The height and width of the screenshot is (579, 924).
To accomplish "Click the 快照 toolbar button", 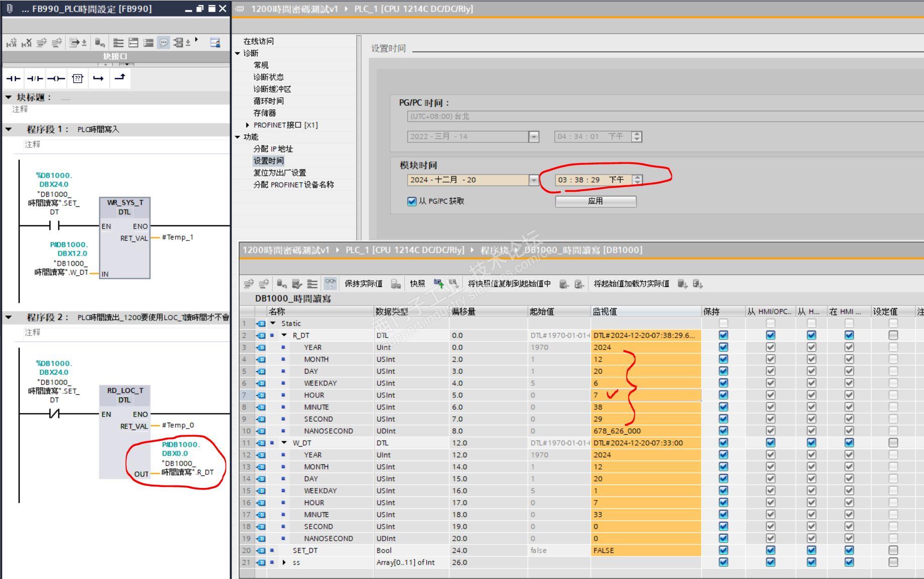I will pyautogui.click(x=418, y=284).
